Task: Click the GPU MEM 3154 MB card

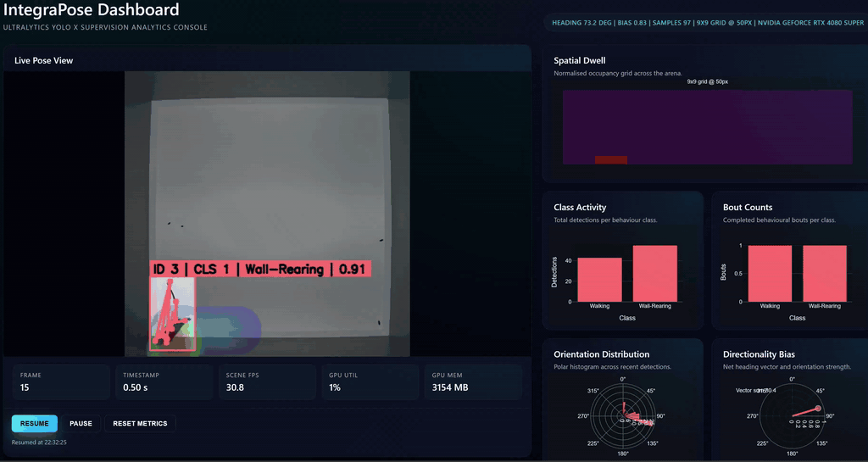Action: [473, 381]
